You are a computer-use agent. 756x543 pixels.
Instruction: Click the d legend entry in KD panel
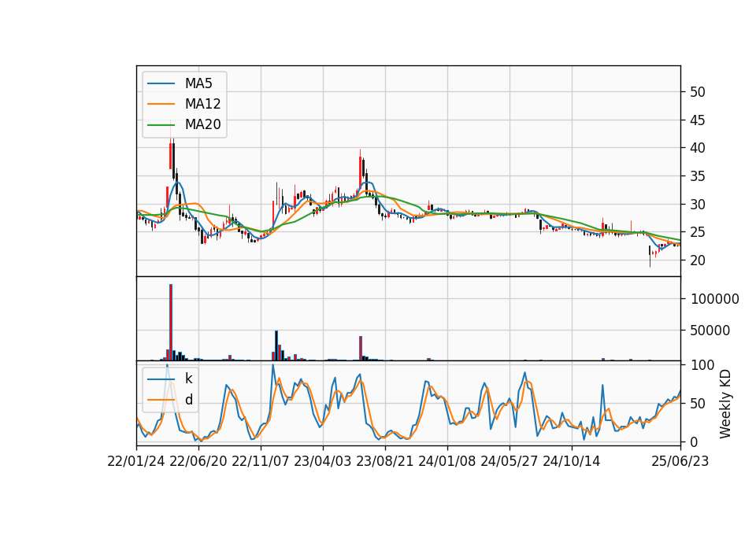point(188,400)
